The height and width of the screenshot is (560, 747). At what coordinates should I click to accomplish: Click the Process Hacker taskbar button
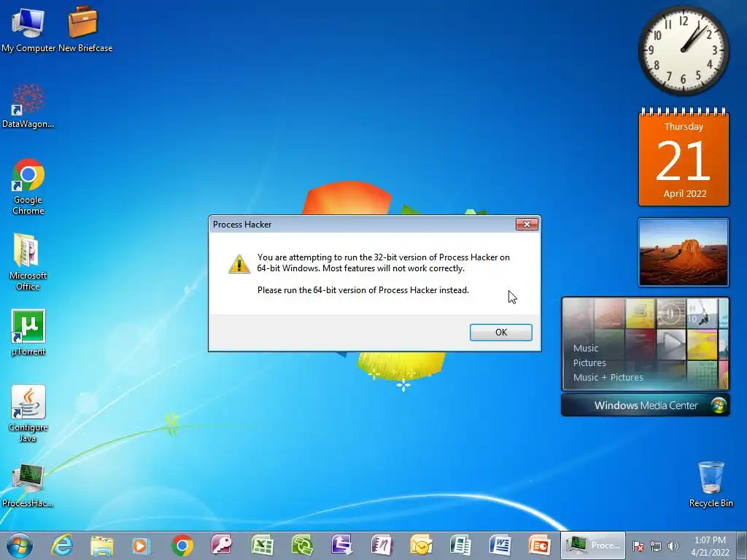click(x=592, y=545)
